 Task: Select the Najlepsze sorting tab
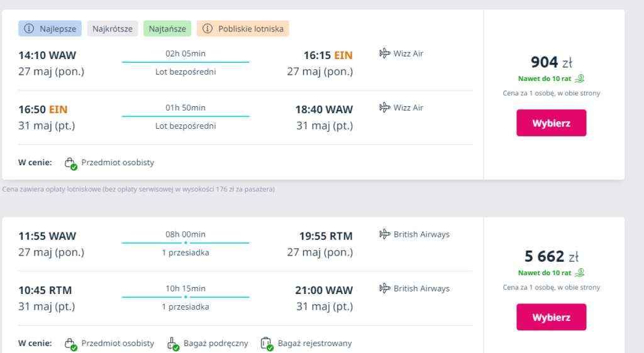point(50,29)
